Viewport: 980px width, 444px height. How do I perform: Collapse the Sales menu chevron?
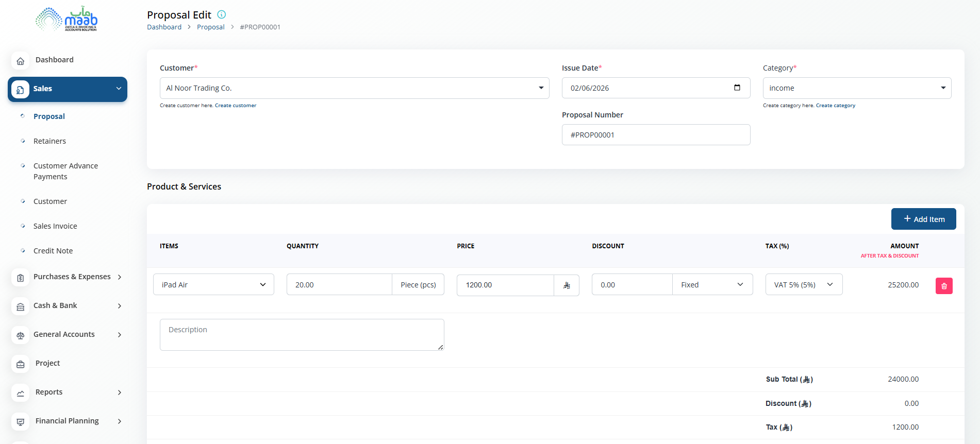(119, 89)
